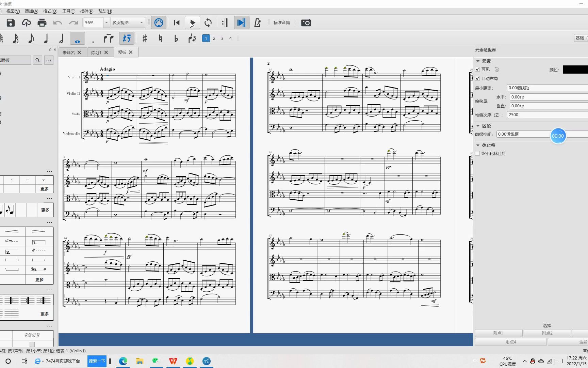Open Microsoft Edge from the taskbar
The width and height of the screenshot is (588, 368).
tap(123, 361)
